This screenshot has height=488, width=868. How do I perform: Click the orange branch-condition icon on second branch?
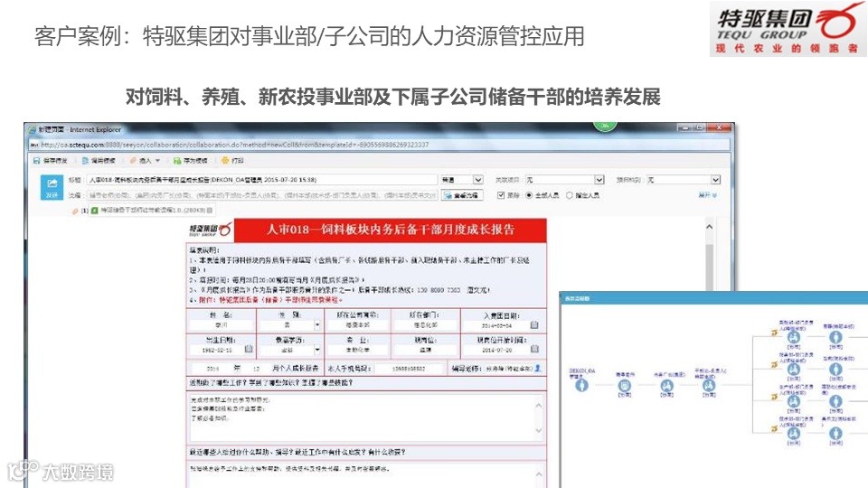coord(774,365)
